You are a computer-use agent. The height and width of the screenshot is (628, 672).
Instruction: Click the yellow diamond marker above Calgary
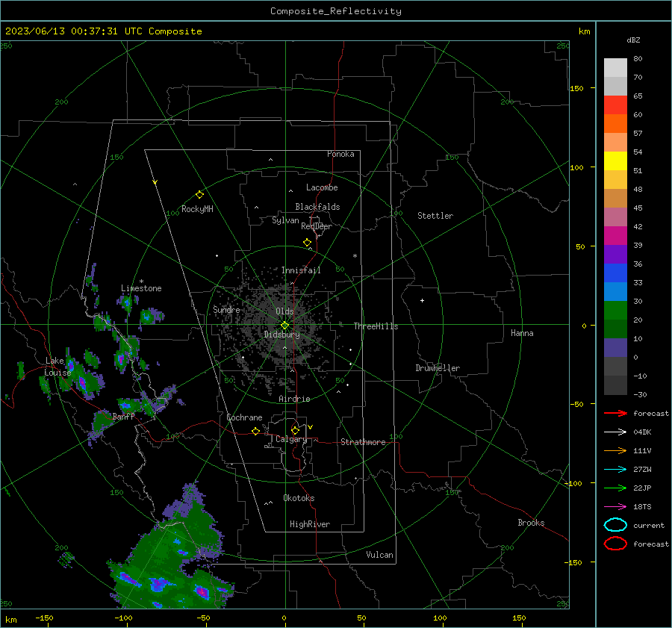coord(295,430)
